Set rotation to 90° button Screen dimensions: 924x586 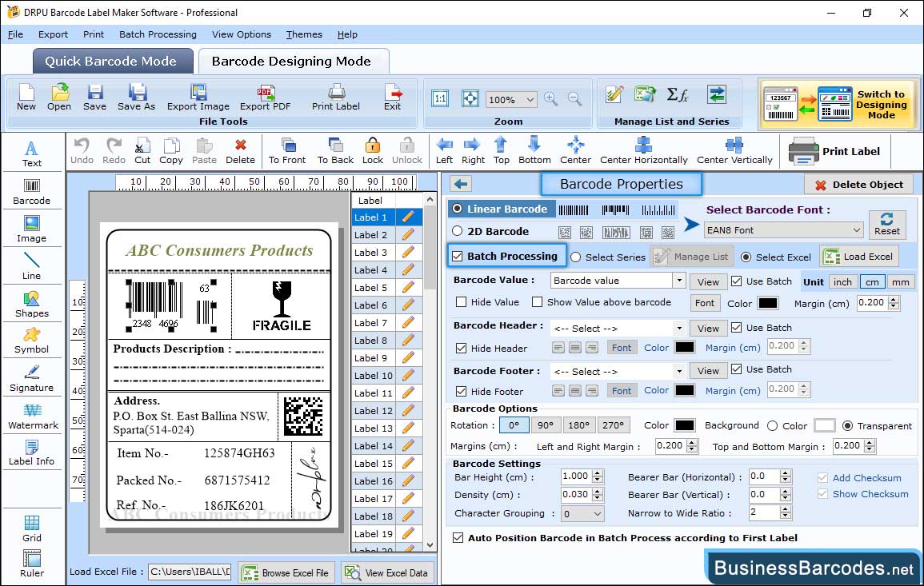(545, 425)
